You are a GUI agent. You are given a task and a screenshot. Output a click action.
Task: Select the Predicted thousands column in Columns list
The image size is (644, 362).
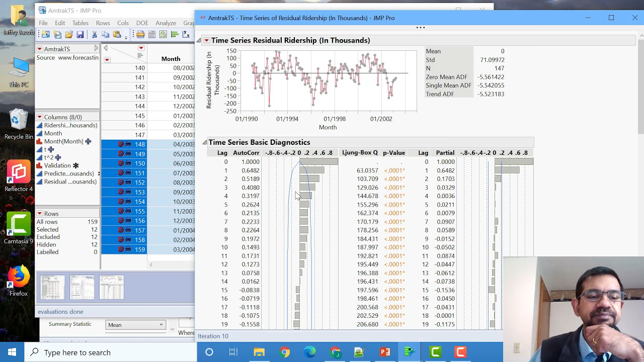click(x=70, y=173)
